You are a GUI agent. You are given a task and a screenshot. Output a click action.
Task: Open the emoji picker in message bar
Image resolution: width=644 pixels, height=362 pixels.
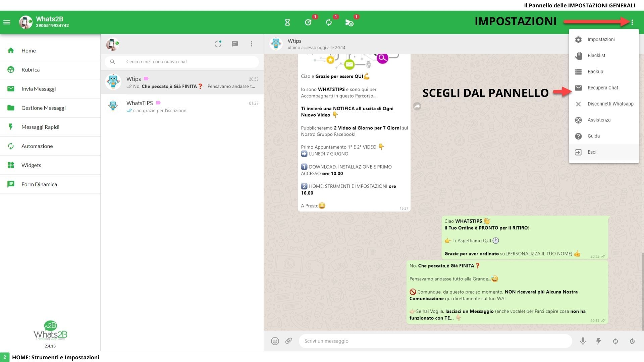[x=275, y=341]
